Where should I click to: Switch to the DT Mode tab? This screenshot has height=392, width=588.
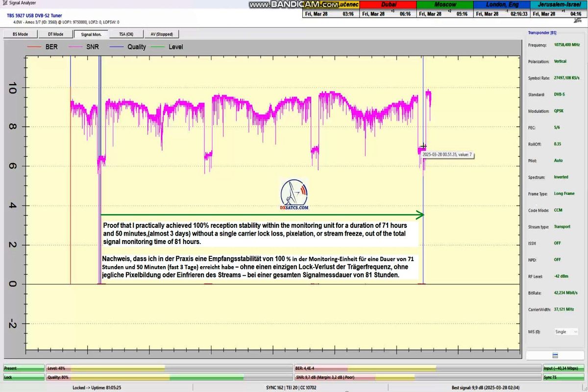[x=55, y=34]
